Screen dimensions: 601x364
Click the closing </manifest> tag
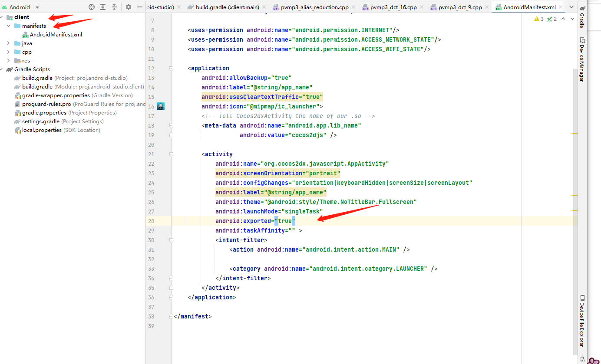tap(193, 316)
